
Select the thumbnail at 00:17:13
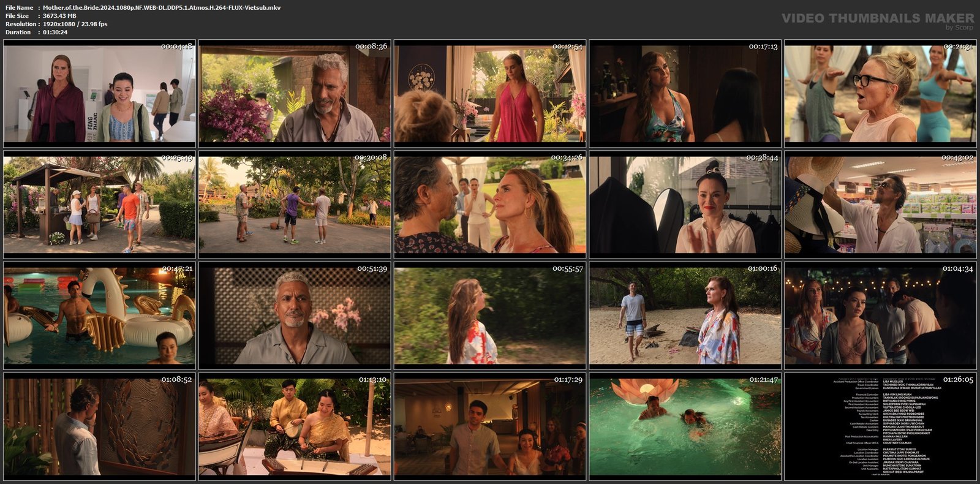click(685, 94)
